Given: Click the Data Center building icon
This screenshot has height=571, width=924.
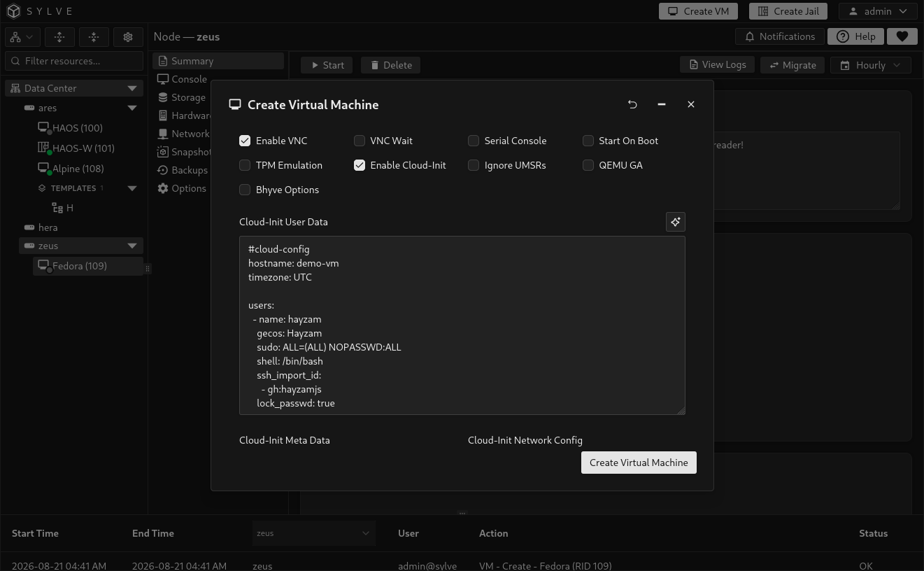Looking at the screenshot, I should click(x=15, y=88).
